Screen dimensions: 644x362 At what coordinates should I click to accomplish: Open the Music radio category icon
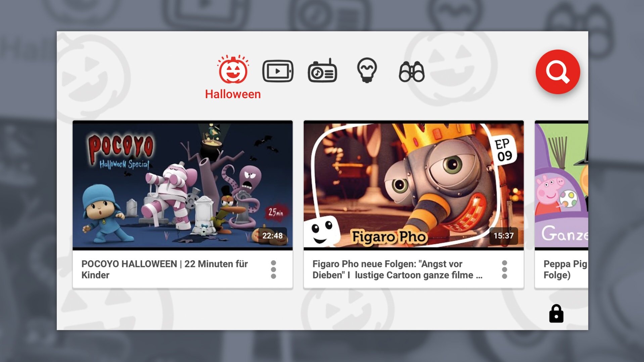coord(322,71)
